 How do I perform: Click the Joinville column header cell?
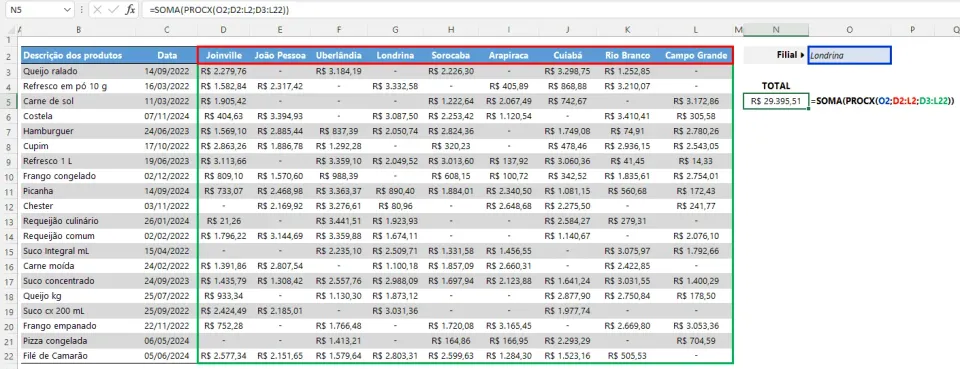[x=223, y=55]
